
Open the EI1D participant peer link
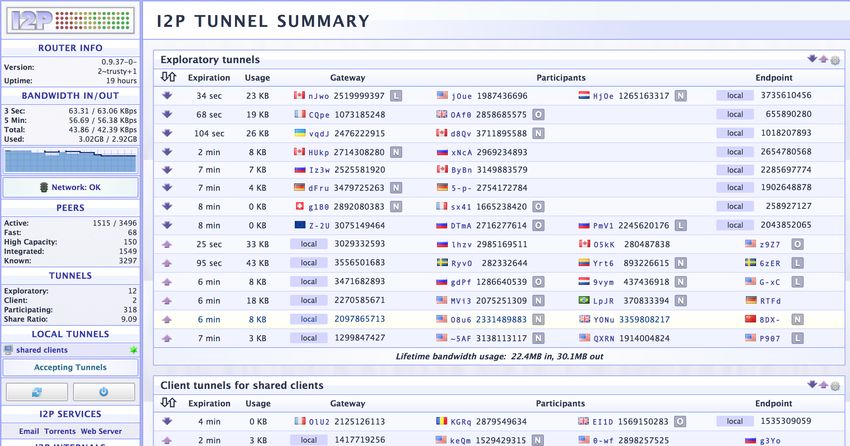click(603, 422)
